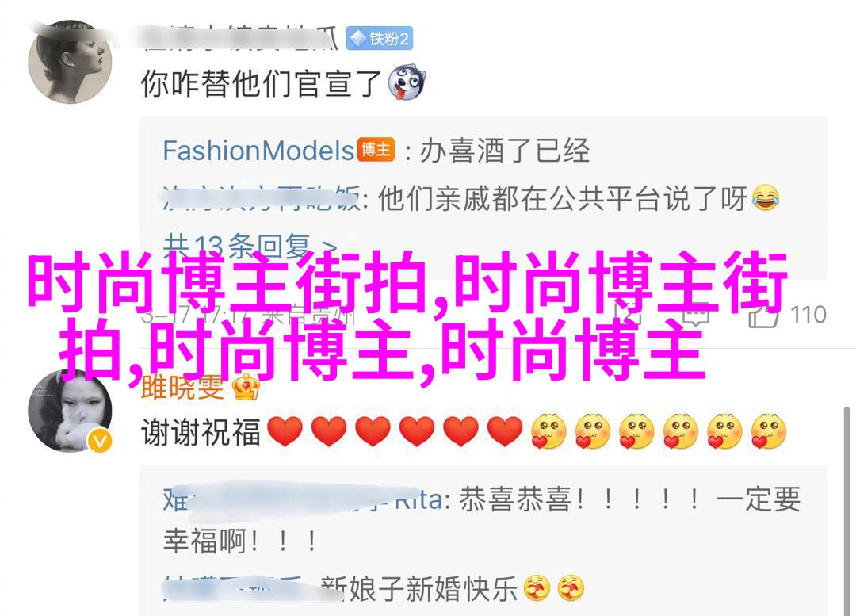The width and height of the screenshot is (856, 616).
Task: Tap the 铁粉2 fan badge
Action: [x=380, y=38]
